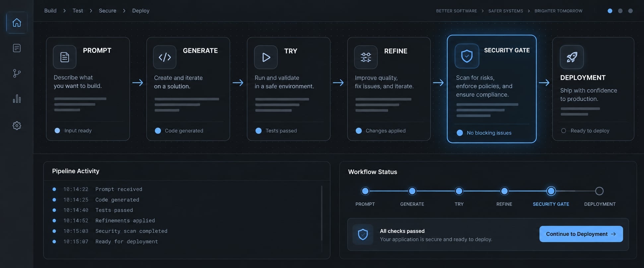Open the git branch icon in the sidebar
The image size is (644, 268).
pyautogui.click(x=17, y=73)
